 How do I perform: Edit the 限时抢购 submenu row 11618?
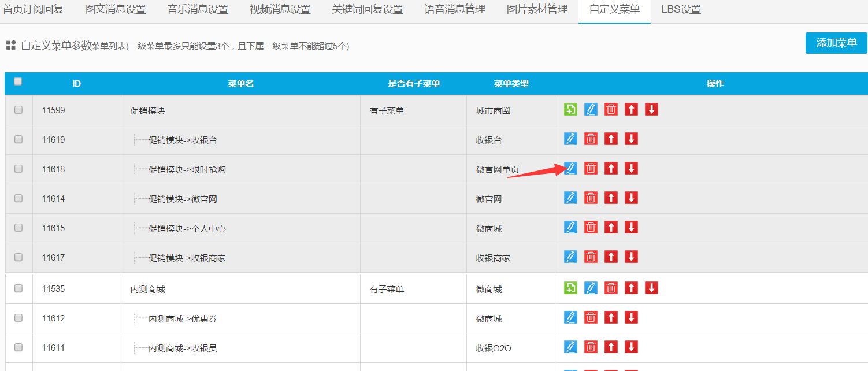(x=570, y=168)
